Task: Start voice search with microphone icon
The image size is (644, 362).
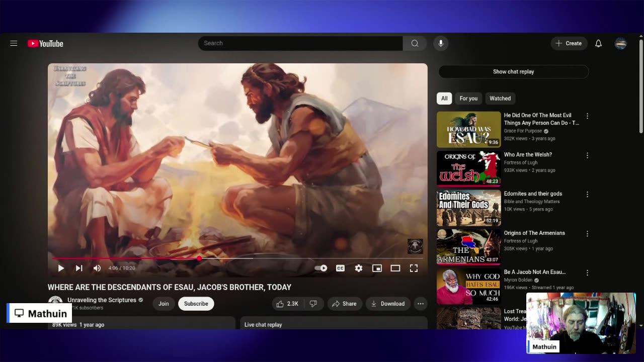Action: click(x=441, y=43)
